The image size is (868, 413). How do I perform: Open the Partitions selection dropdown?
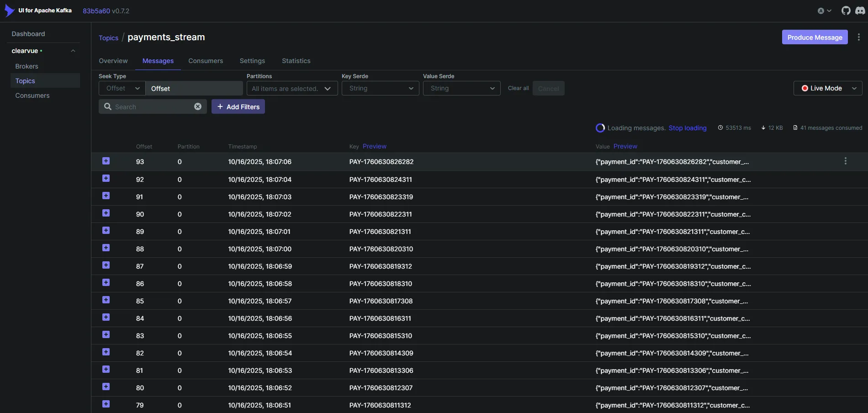[292, 88]
